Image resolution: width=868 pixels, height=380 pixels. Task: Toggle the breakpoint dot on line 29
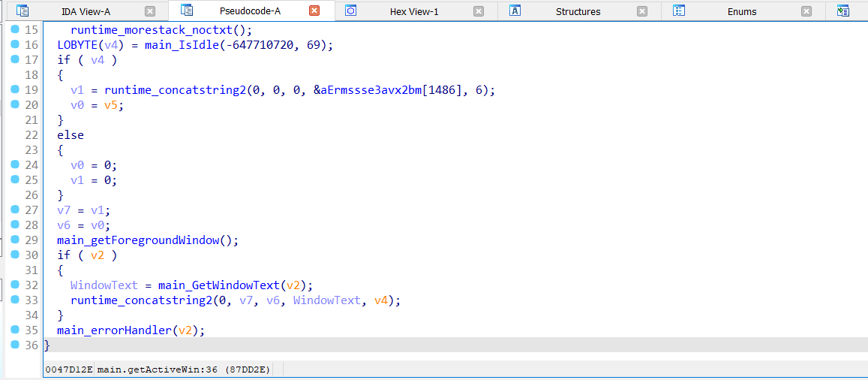coord(15,240)
